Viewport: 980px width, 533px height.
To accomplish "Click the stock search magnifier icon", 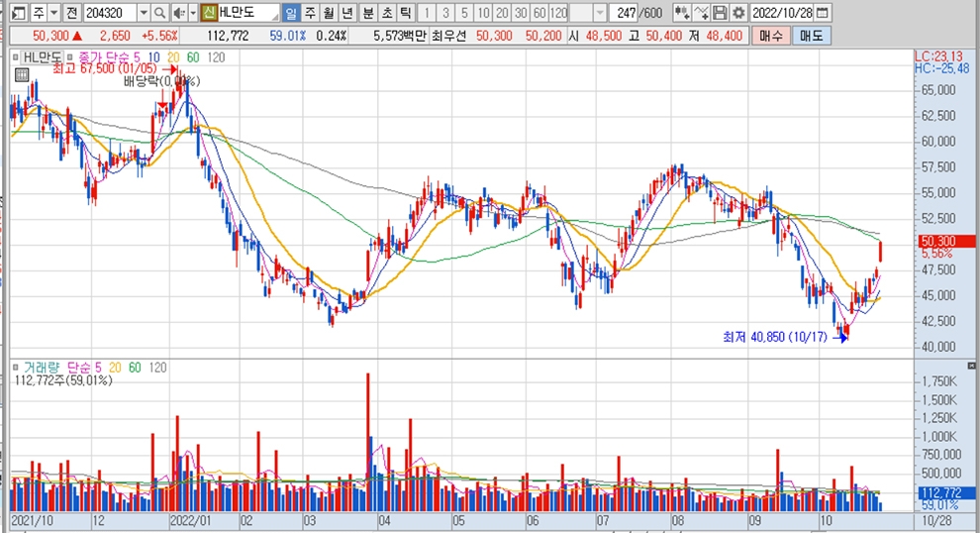I will click(160, 13).
